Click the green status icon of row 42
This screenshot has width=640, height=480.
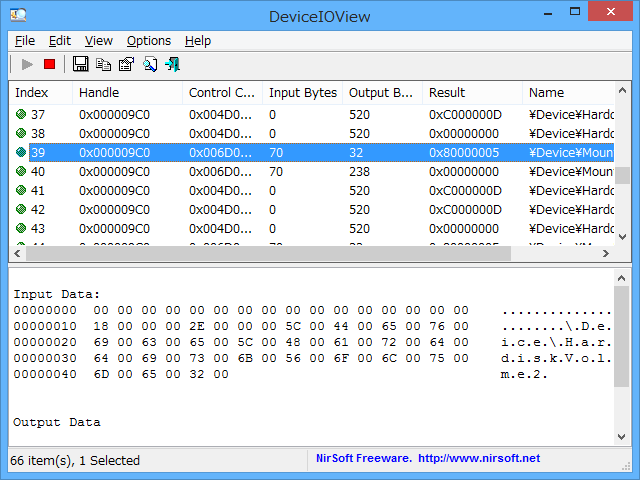click(x=21, y=209)
